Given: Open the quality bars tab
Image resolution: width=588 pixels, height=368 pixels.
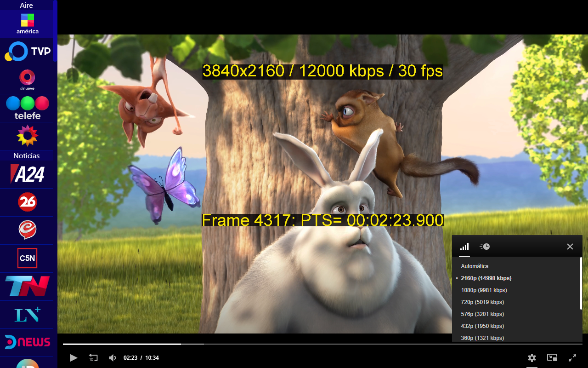Looking at the screenshot, I should pos(464,247).
